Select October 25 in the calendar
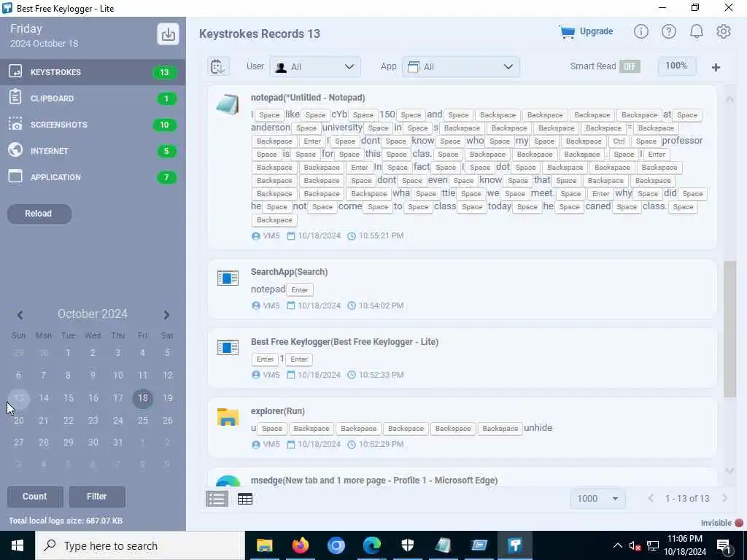The height and width of the screenshot is (560, 747). [x=142, y=421]
